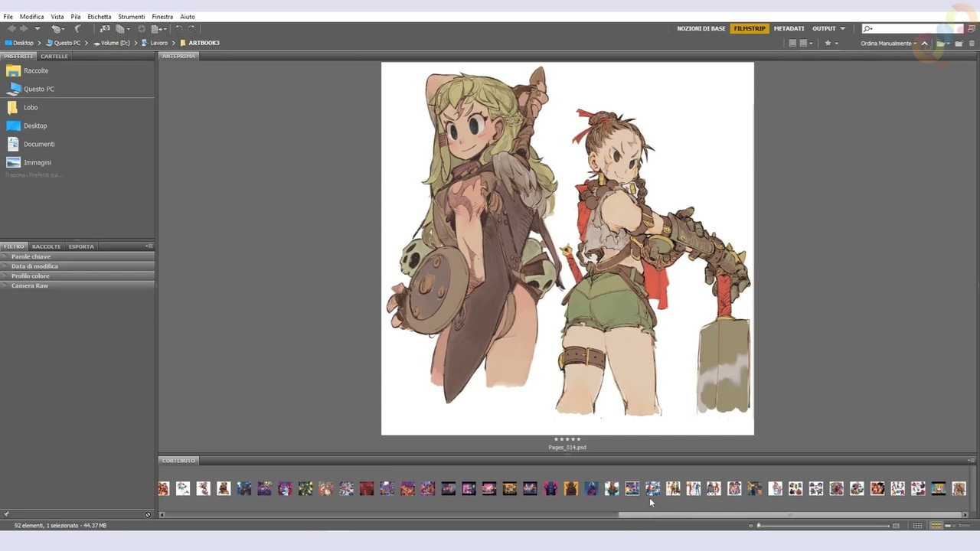The height and width of the screenshot is (551, 980).
Task: Expand the Camera Raw filter
Action: (77, 285)
